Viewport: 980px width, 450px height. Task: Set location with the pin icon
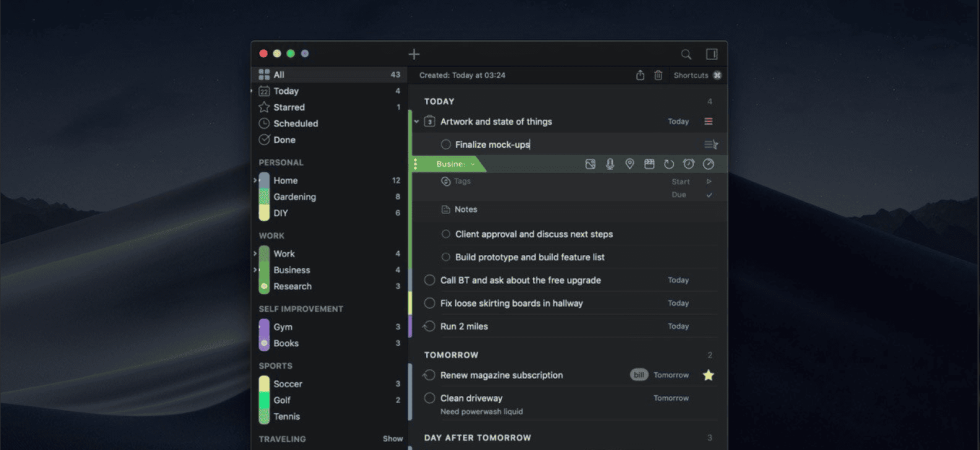pos(629,164)
